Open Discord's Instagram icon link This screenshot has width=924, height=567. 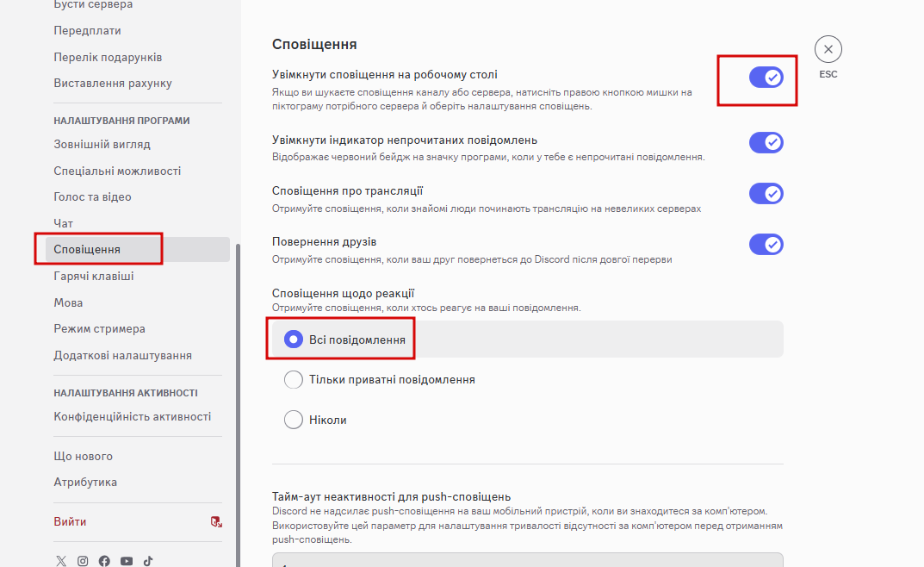pos(83,561)
